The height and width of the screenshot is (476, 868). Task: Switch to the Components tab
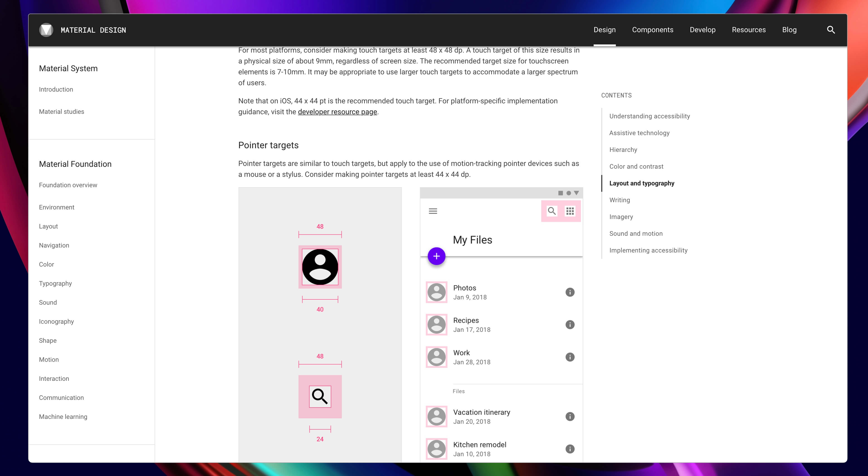click(652, 30)
